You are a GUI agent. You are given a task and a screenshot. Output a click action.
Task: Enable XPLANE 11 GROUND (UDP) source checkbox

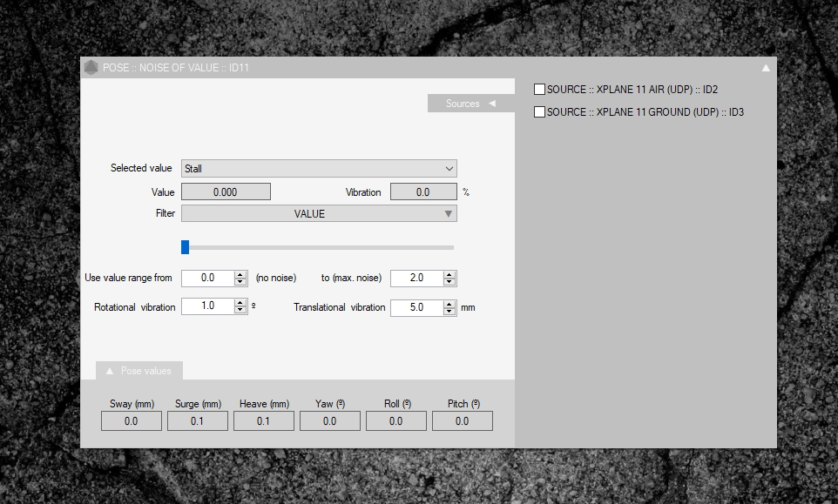click(539, 112)
